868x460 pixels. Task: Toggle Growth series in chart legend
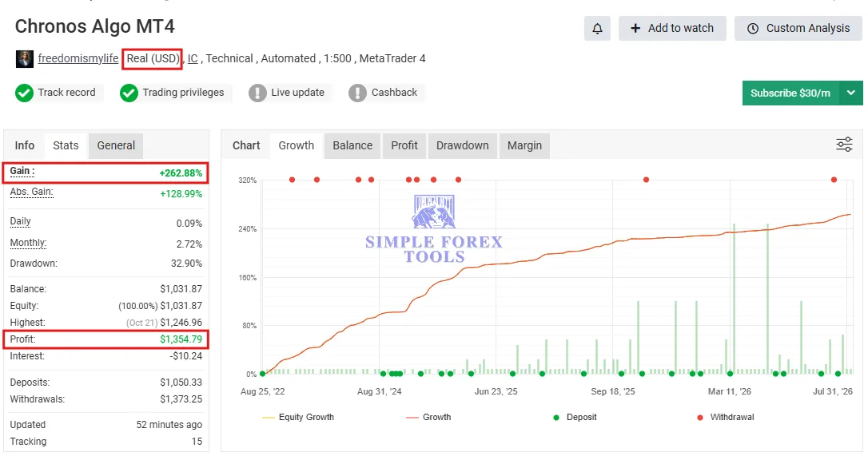point(428,417)
